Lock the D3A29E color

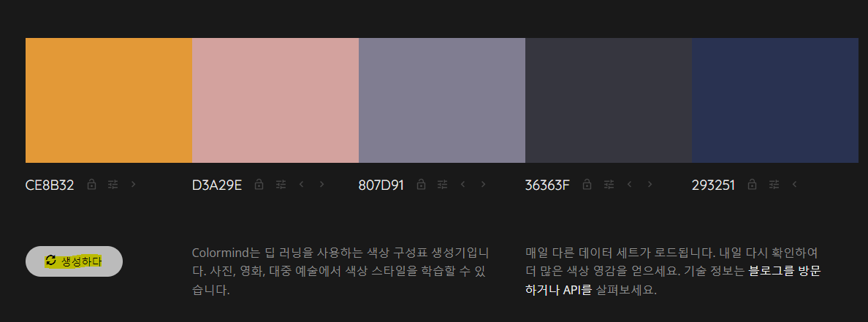click(x=259, y=185)
